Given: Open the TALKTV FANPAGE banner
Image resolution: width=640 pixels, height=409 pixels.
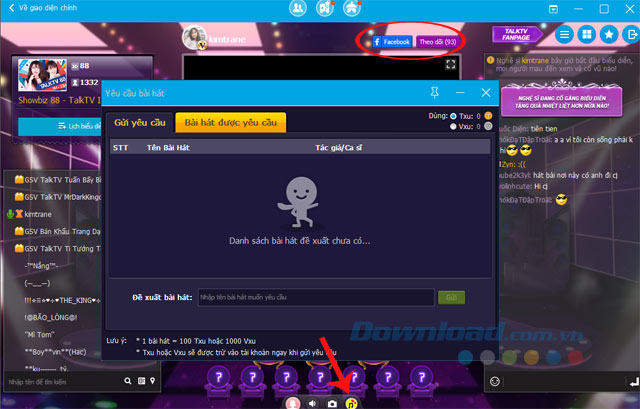Looking at the screenshot, I should point(517,34).
